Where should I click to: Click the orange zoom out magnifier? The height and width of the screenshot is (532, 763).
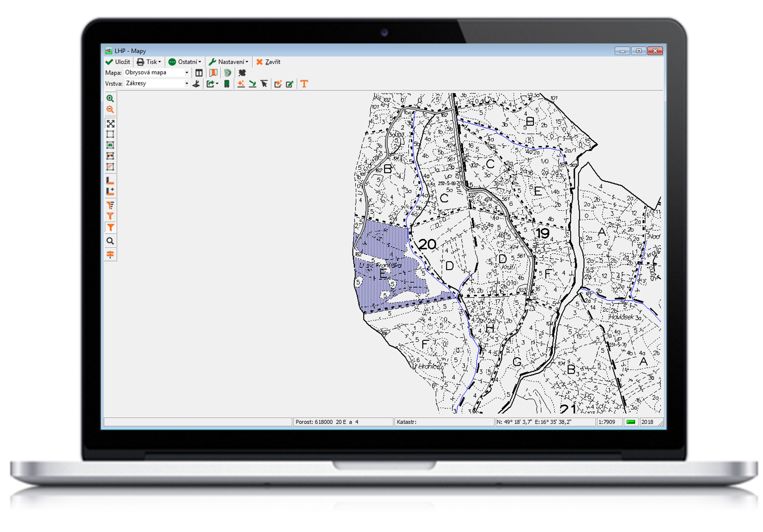pyautogui.click(x=110, y=109)
